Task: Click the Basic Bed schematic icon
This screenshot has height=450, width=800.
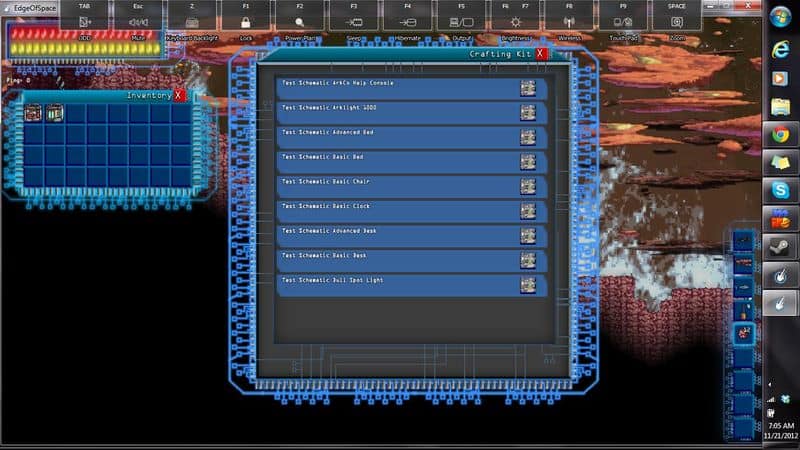Action: [528, 162]
